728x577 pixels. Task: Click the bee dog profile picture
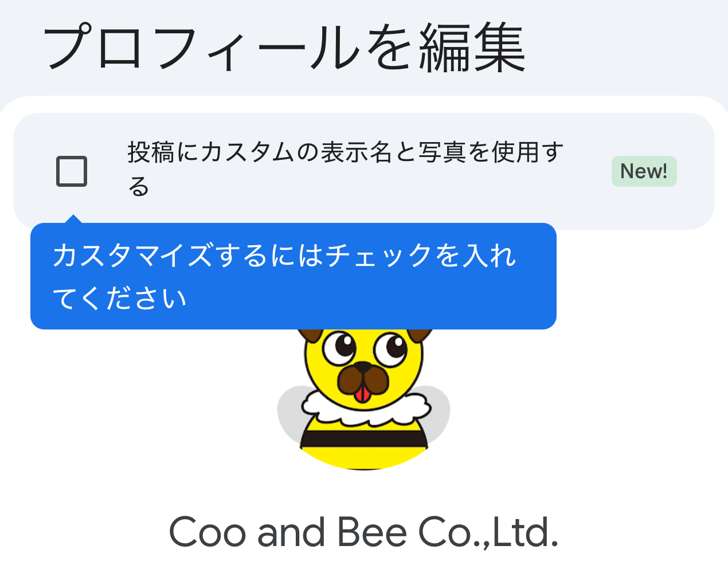tap(364, 399)
